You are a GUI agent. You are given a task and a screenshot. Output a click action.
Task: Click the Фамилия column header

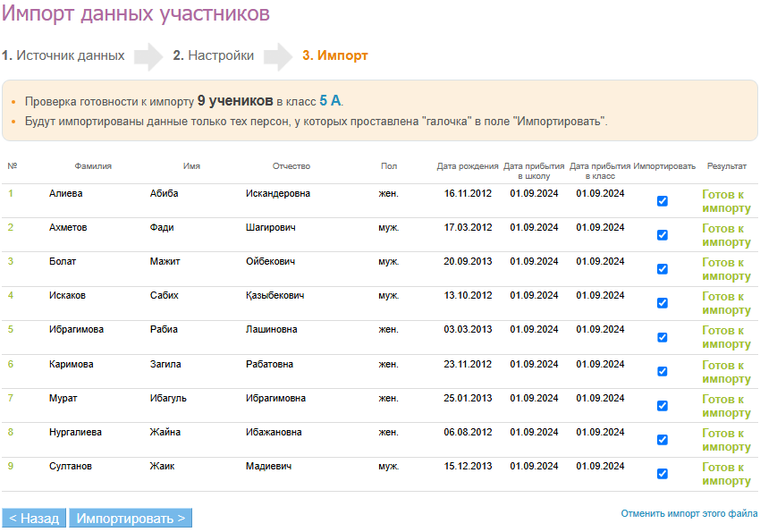[x=93, y=166]
